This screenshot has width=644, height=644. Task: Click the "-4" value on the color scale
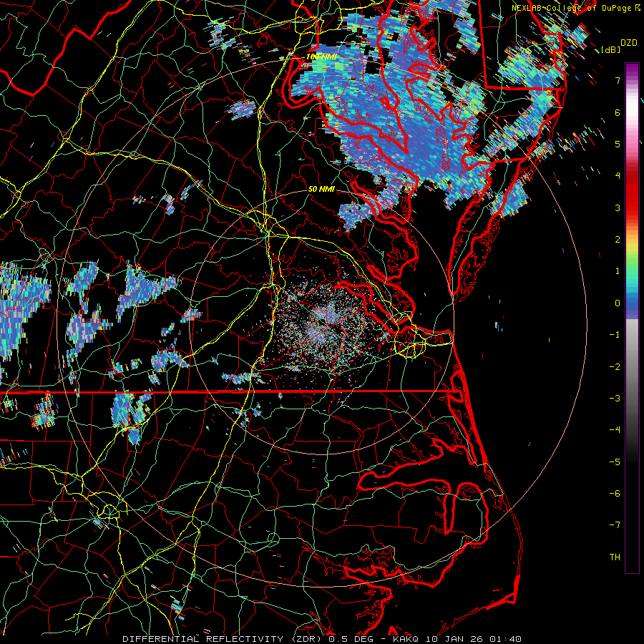(615, 430)
